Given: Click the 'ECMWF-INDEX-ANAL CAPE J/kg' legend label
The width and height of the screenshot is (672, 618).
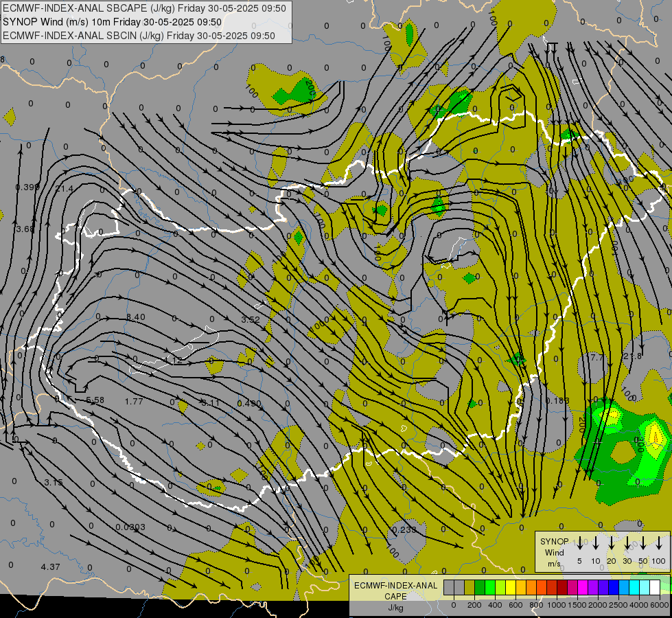Looking at the screenshot, I should (x=395, y=597).
